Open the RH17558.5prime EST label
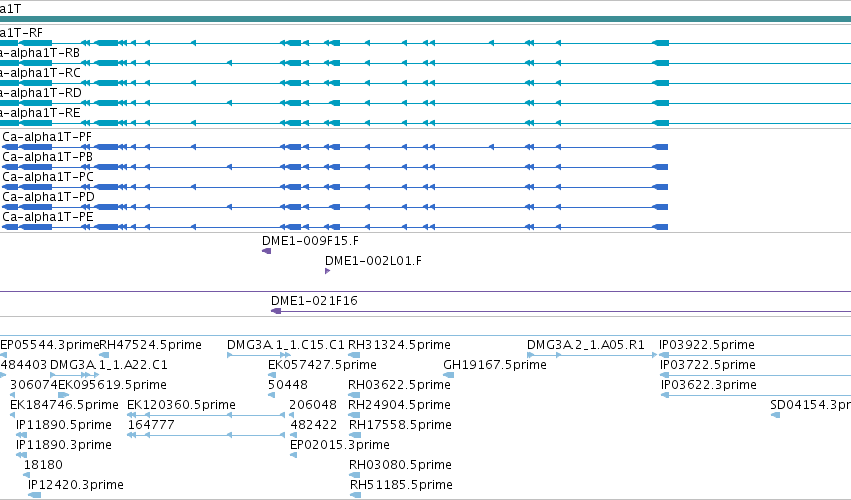 click(x=401, y=425)
